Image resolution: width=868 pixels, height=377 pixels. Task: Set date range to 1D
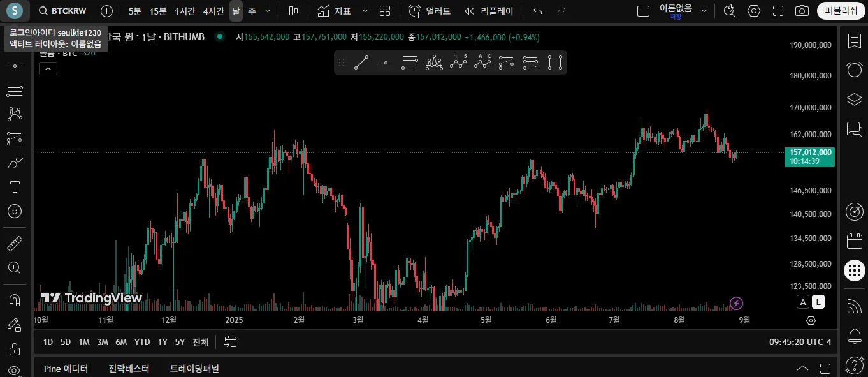pos(48,342)
